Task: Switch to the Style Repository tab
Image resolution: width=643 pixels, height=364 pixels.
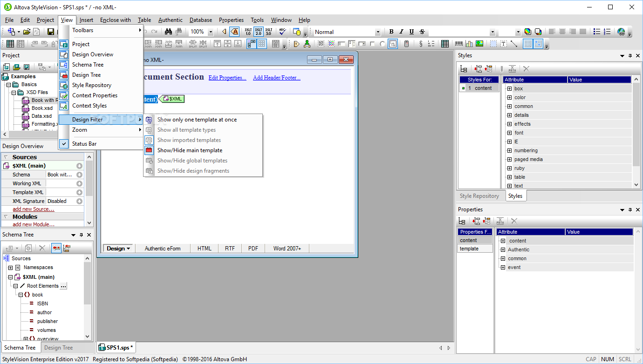Action: point(479,196)
